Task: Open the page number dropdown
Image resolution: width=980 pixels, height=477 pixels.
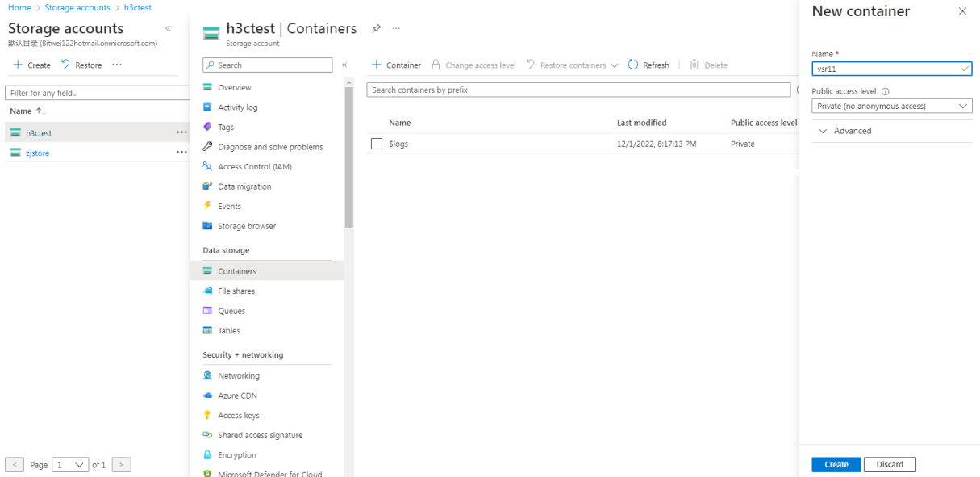Action: pyautogui.click(x=70, y=465)
